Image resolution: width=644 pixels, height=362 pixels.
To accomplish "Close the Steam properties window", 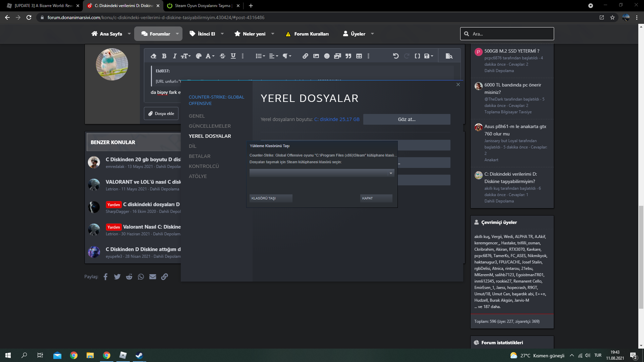I will [x=458, y=84].
